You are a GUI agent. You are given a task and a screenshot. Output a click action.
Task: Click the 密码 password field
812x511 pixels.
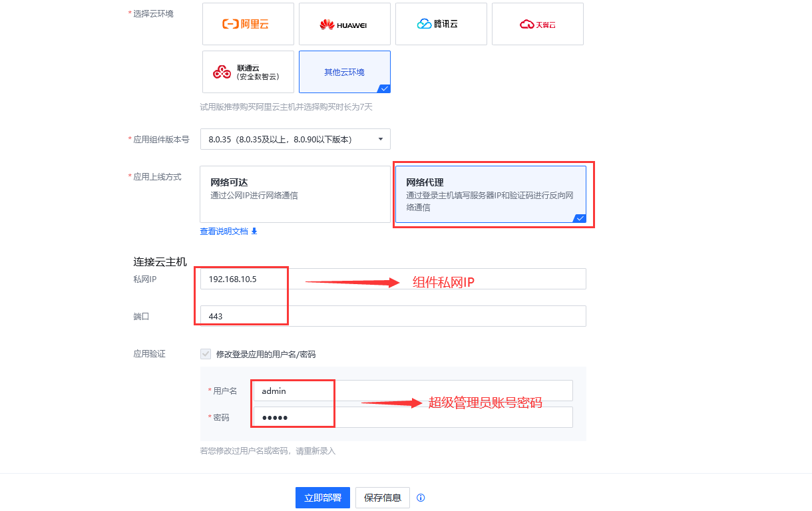pos(413,417)
